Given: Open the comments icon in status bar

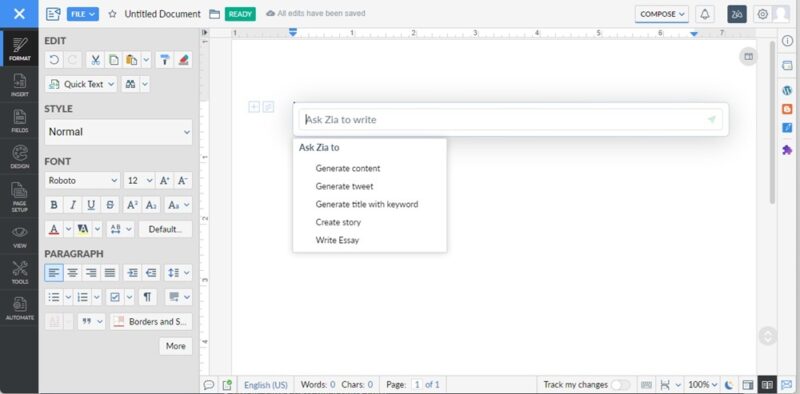Looking at the screenshot, I should pos(209,385).
